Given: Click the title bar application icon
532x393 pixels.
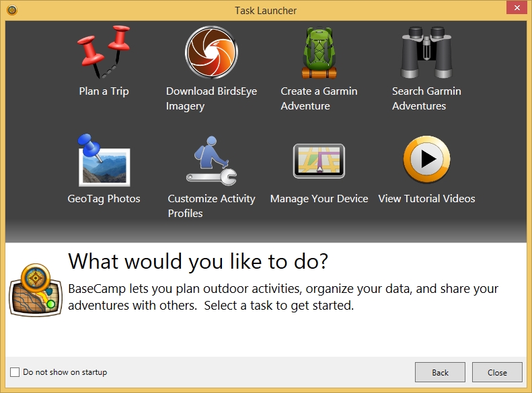Looking at the screenshot, I should [x=12, y=10].
